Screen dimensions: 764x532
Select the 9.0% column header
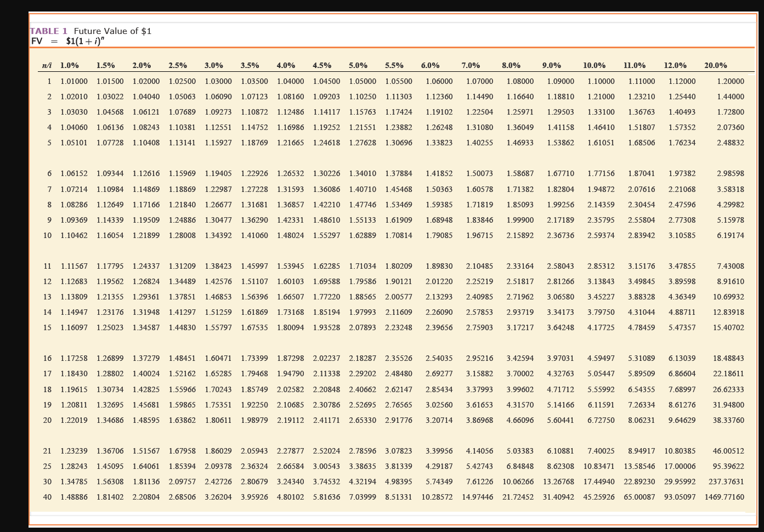552,65
